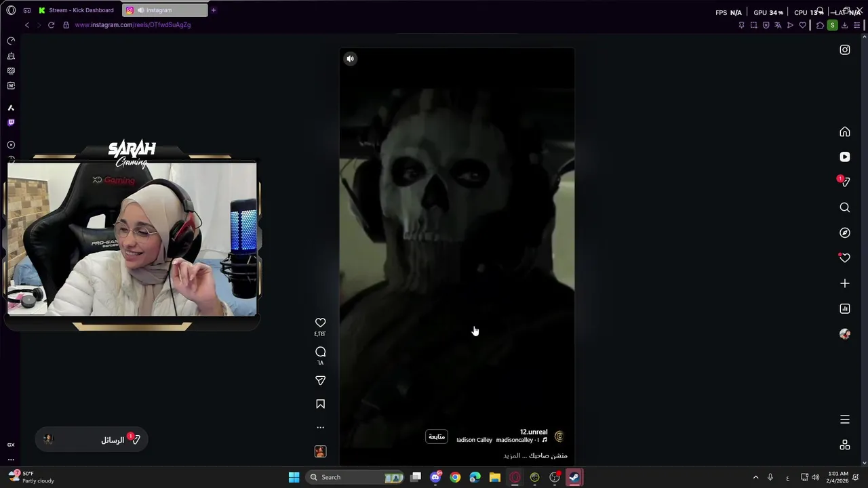Screen dimensions: 868x488
Task: Open sidebar settings three dots
Action: pyautogui.click(x=11, y=460)
